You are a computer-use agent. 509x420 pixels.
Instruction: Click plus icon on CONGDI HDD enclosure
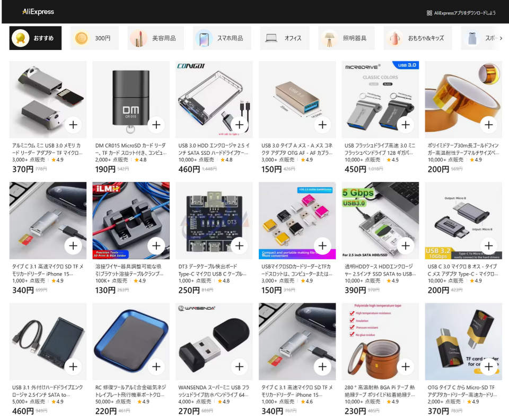239,125
